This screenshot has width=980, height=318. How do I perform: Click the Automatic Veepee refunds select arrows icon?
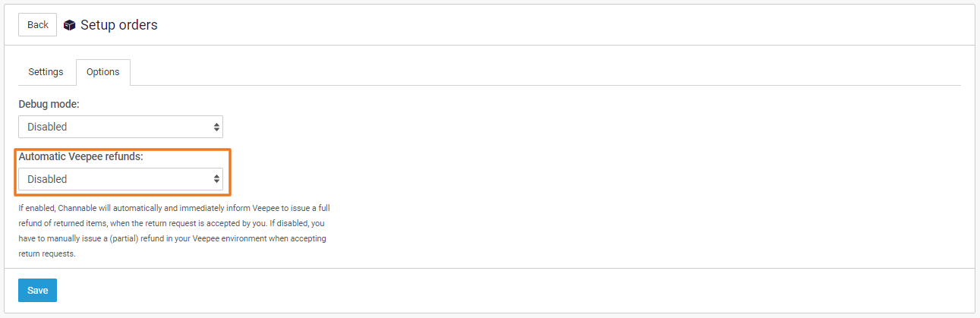click(216, 179)
